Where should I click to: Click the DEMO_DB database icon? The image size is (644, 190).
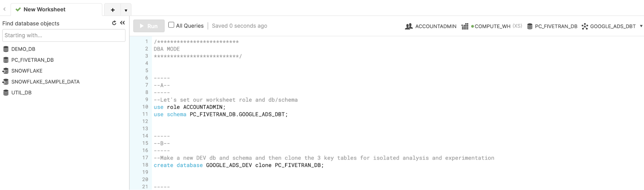tap(6, 49)
